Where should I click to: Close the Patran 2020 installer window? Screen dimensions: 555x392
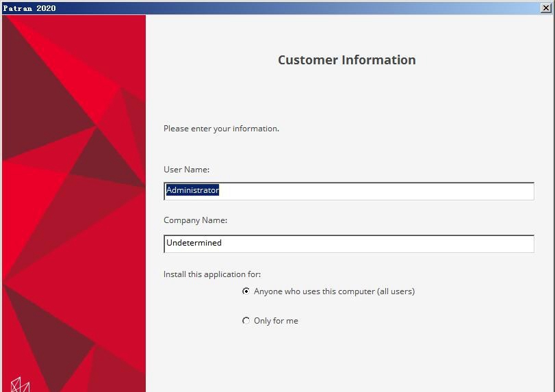pyautogui.click(x=546, y=8)
